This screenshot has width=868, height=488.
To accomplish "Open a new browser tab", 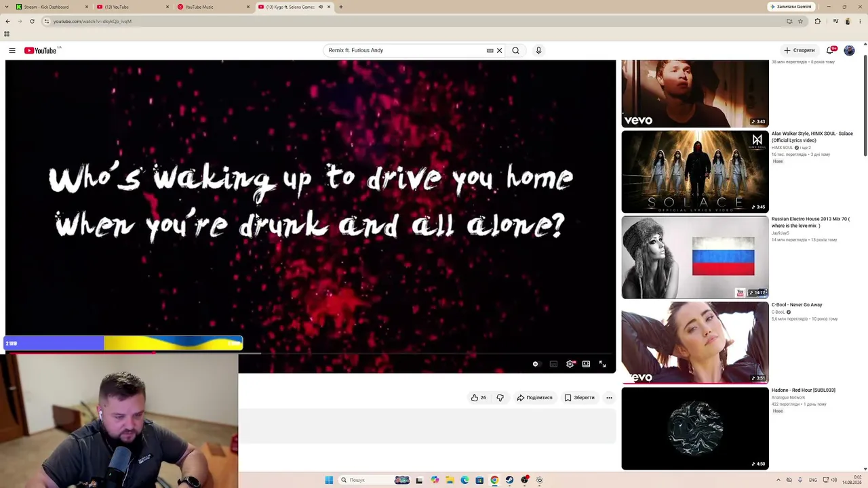I will click(340, 7).
